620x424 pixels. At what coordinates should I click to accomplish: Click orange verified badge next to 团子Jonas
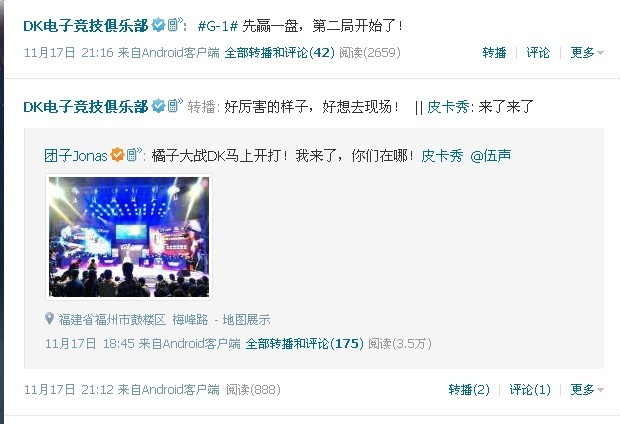pos(117,155)
